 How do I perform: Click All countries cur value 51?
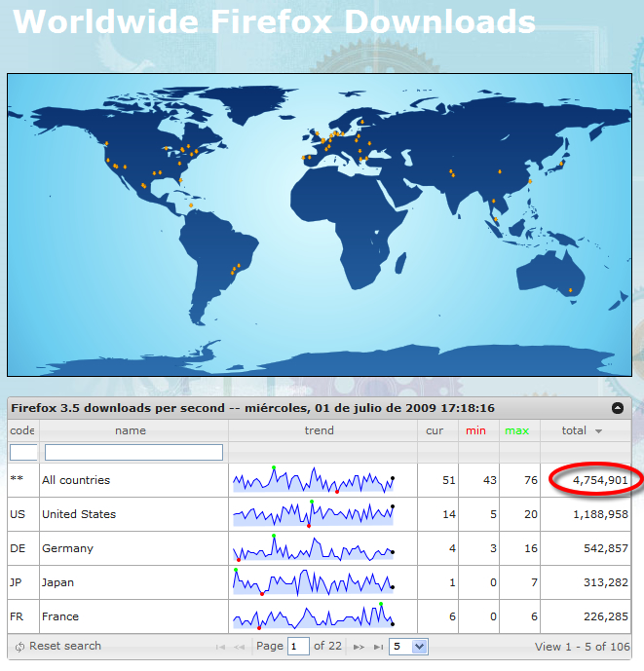tap(449, 480)
